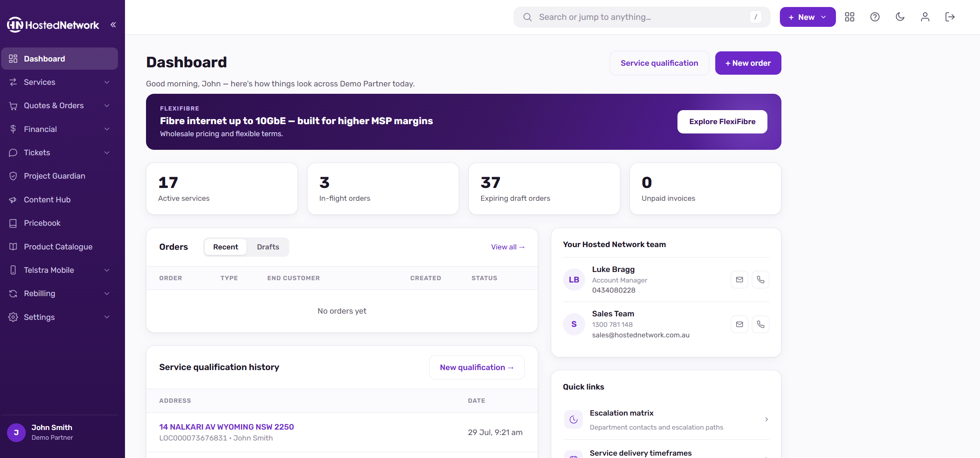The image size is (980, 458).
Task: Click the sales@hostednetwork.com.au email text
Action: 640,335
